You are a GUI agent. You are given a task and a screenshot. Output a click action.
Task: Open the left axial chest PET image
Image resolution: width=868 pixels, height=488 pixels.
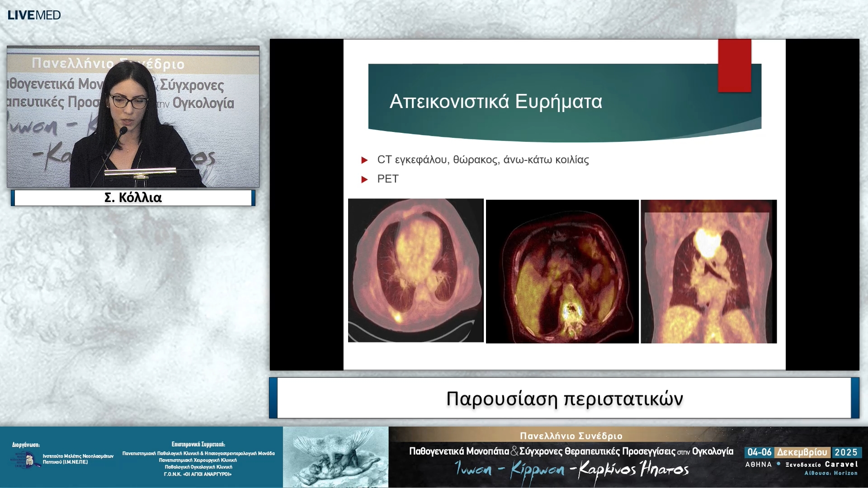[415, 270]
